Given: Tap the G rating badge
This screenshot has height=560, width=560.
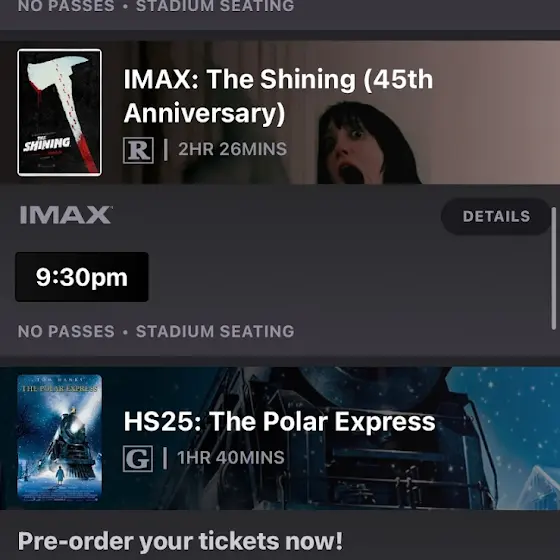Looking at the screenshot, I should pyautogui.click(x=138, y=459).
